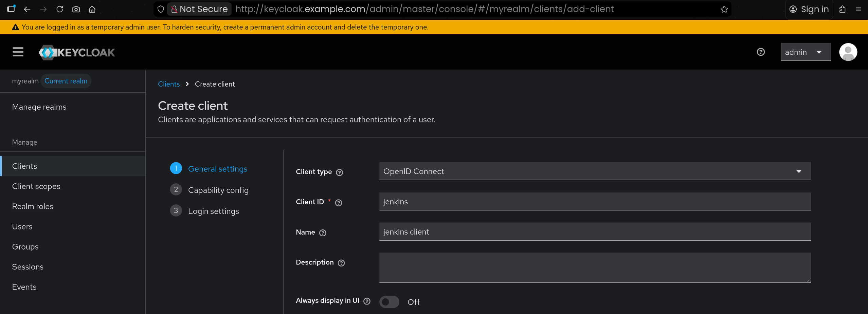
Task: Reload the browser page
Action: coord(60,9)
